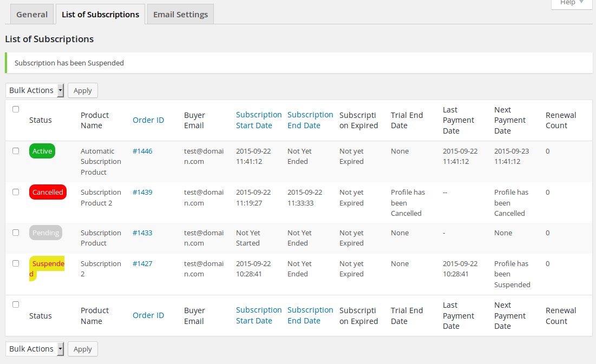The image size is (596, 364).
Task: Sort by Subscription Start Date header
Action: click(x=259, y=120)
